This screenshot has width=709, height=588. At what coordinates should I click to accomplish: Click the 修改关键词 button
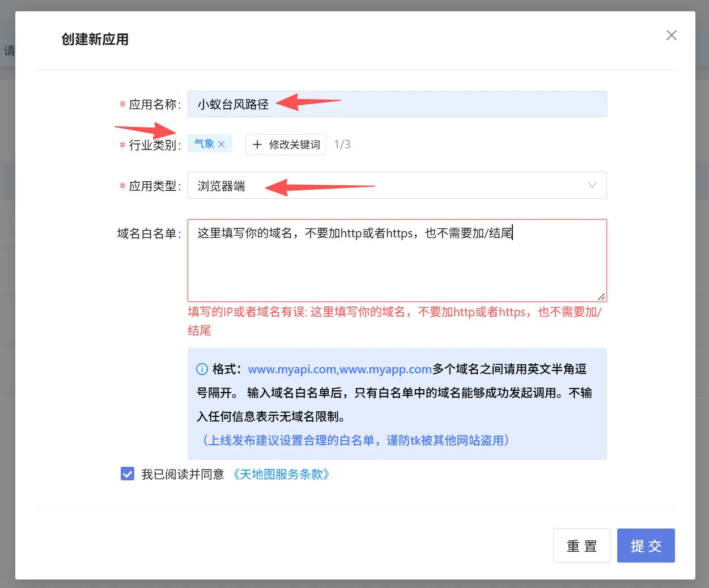pos(286,144)
